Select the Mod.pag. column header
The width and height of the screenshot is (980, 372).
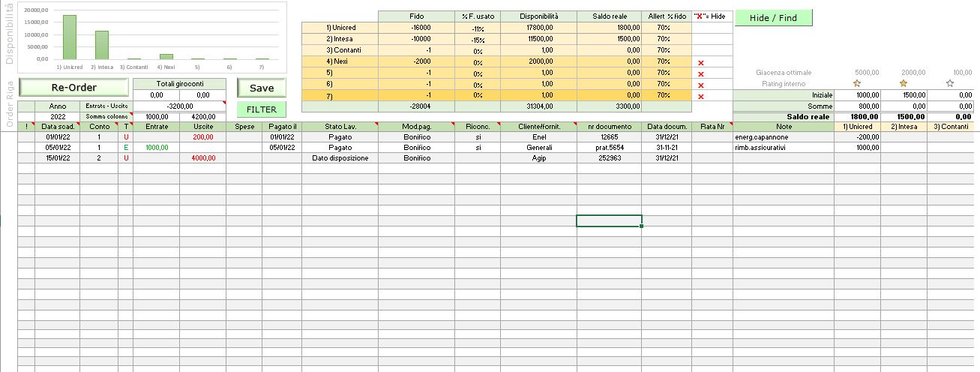pyautogui.click(x=416, y=127)
